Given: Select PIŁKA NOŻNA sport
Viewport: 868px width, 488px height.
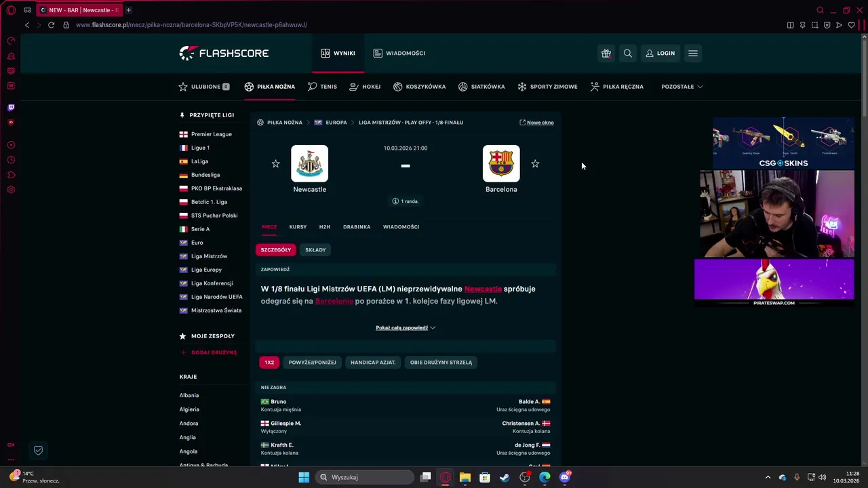Looking at the screenshot, I should coord(270,87).
